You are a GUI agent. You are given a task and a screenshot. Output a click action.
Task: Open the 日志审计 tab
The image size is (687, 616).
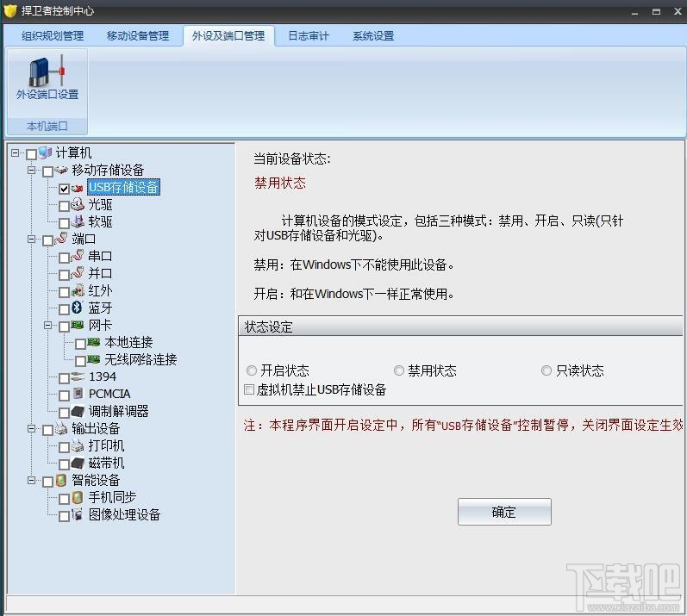pyautogui.click(x=309, y=36)
